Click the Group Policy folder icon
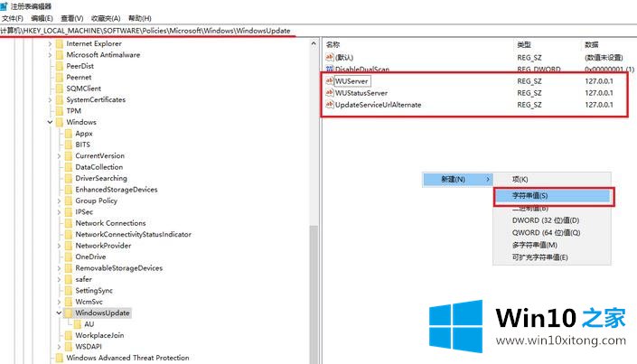 pyautogui.click(x=69, y=201)
